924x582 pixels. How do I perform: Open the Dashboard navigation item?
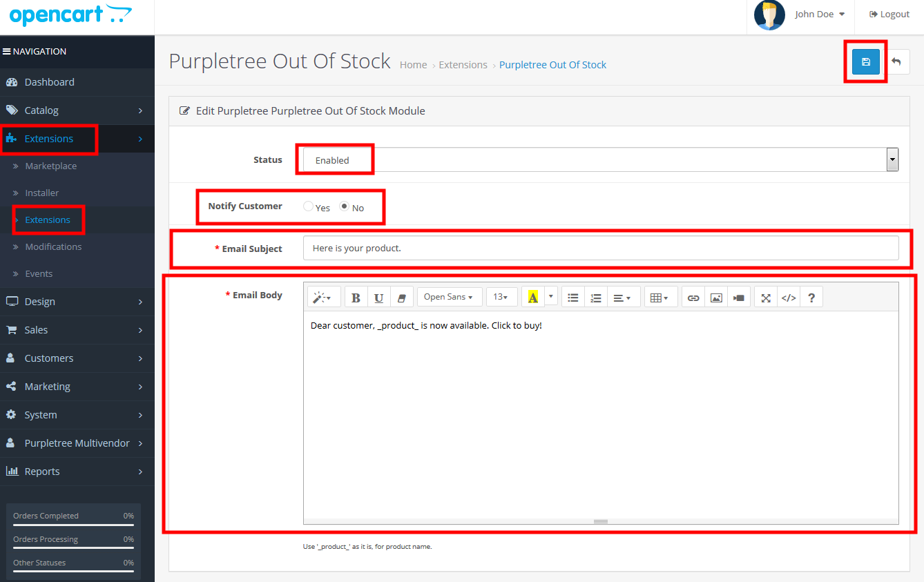(x=77, y=82)
